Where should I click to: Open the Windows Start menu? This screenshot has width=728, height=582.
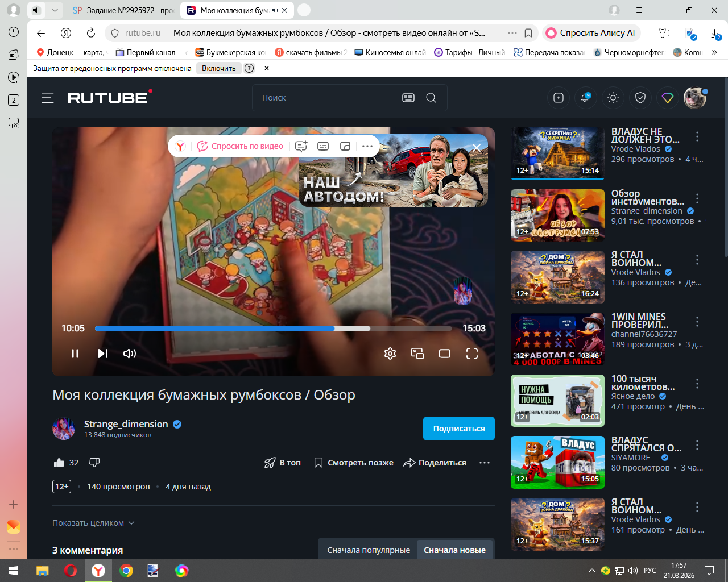pyautogui.click(x=14, y=571)
